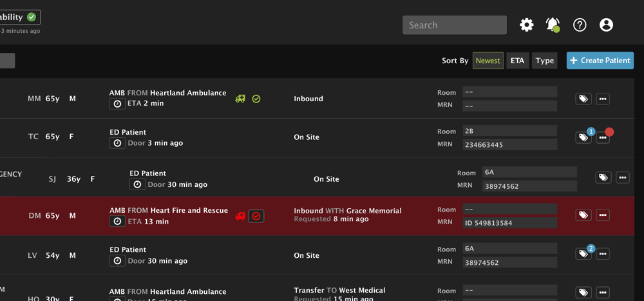Screen dimensions: 644x301
Task: Click the Create Patient button
Action: tap(600, 61)
